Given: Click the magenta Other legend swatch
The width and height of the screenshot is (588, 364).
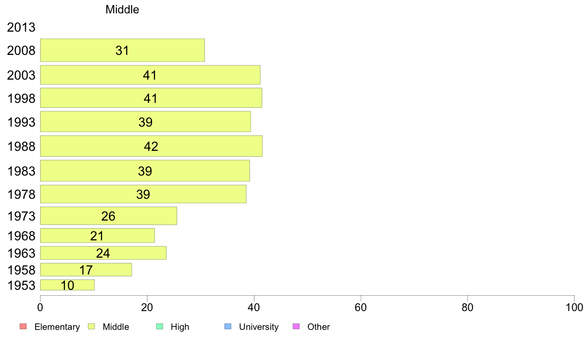Looking at the screenshot, I should click(296, 326).
